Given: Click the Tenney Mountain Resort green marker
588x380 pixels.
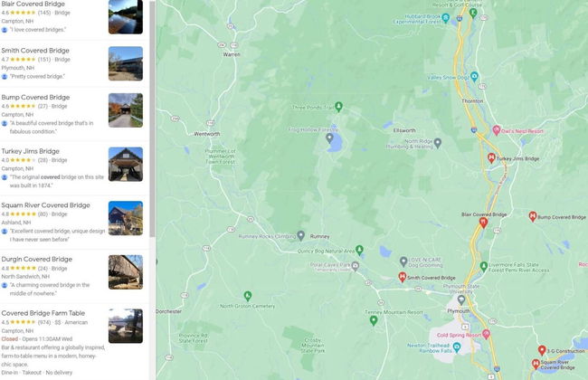Looking at the screenshot, I should click(x=374, y=320).
